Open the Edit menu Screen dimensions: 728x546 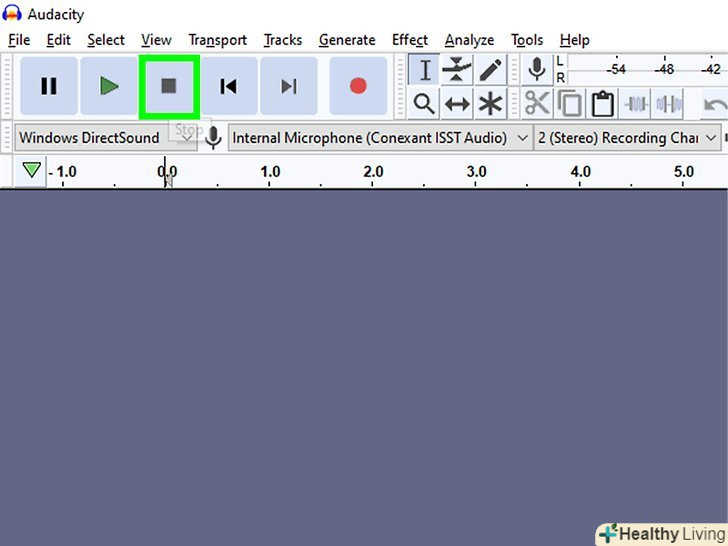(58, 40)
